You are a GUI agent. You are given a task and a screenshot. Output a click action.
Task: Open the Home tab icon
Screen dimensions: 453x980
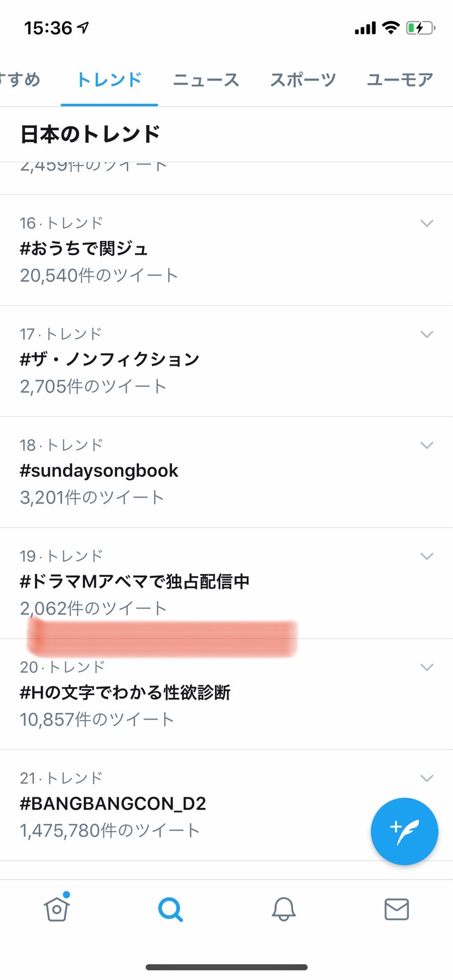click(x=57, y=909)
